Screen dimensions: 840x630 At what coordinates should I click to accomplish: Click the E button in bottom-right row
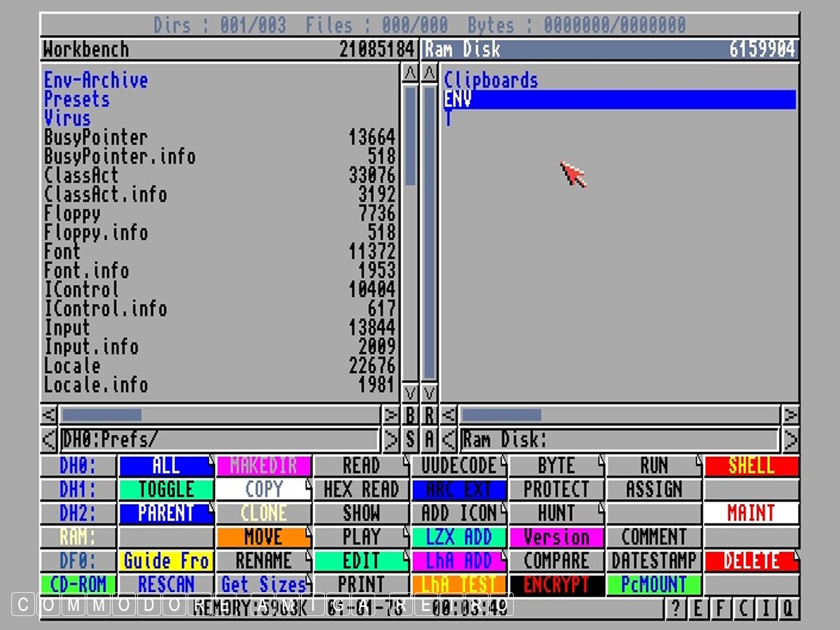click(697, 609)
